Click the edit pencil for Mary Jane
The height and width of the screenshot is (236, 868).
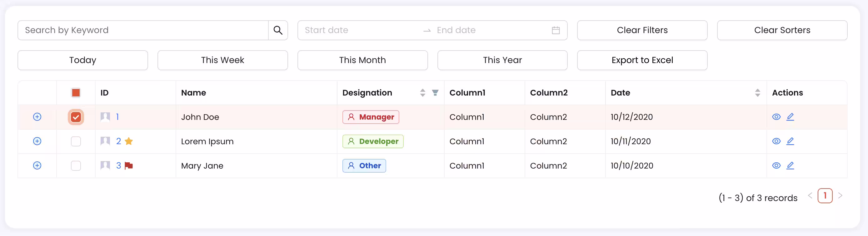pyautogui.click(x=790, y=165)
